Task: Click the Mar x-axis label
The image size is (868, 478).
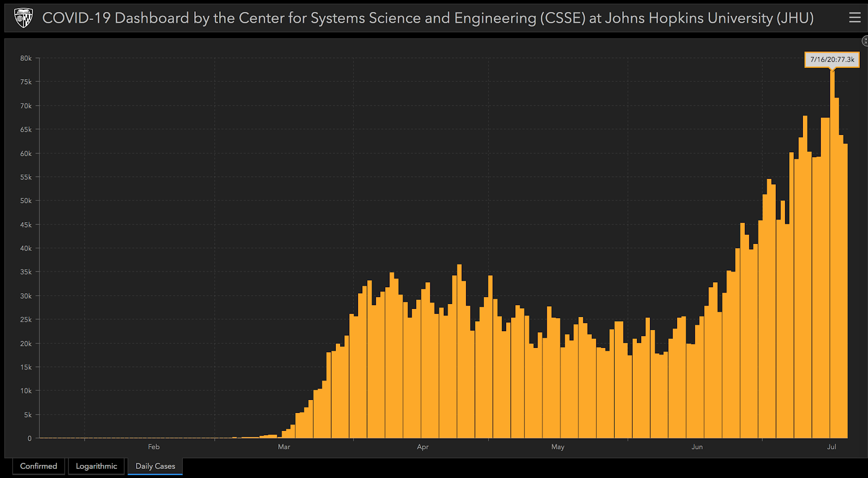Action: (x=284, y=447)
